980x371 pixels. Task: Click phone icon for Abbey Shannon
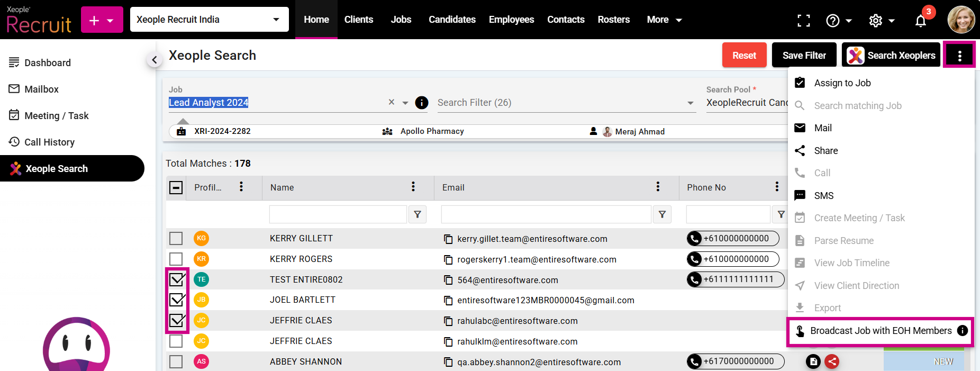pos(694,361)
